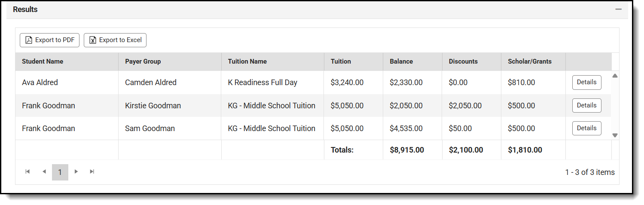Click the scroll up arrow in the table
The image size is (644, 205).
click(615, 76)
